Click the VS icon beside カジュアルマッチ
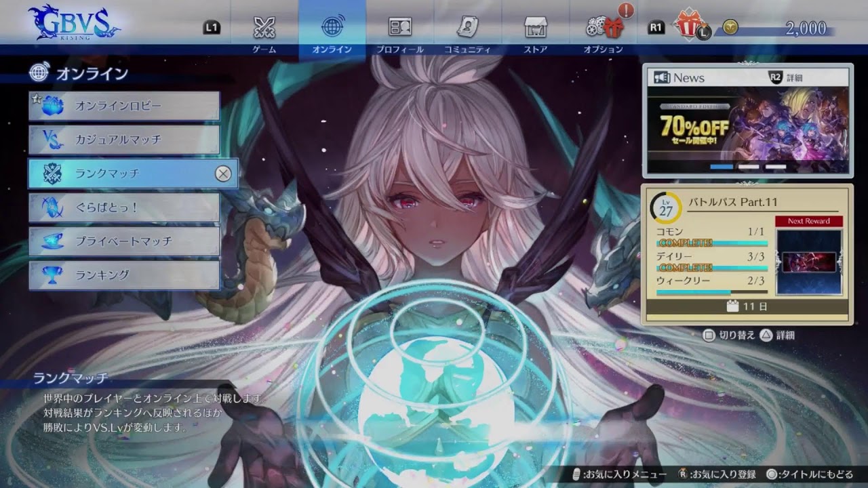 pyautogui.click(x=52, y=140)
